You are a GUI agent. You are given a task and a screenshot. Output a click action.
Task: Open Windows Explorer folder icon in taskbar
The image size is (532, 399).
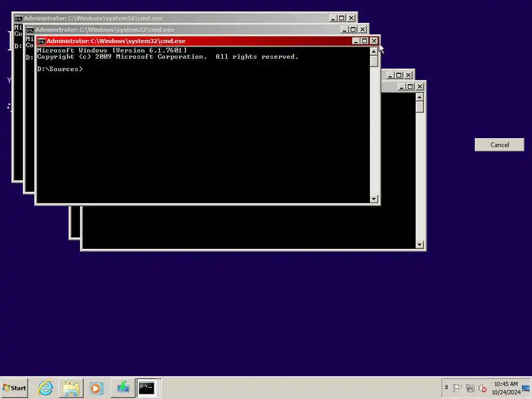coord(71,388)
